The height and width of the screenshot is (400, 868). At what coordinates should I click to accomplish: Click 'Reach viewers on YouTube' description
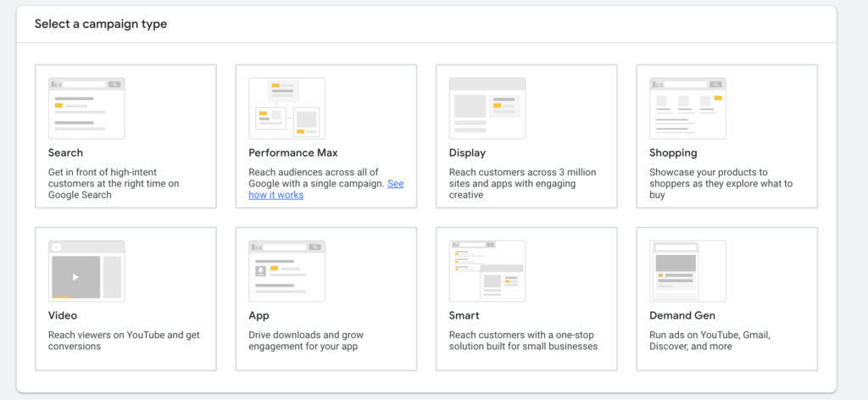click(x=124, y=341)
